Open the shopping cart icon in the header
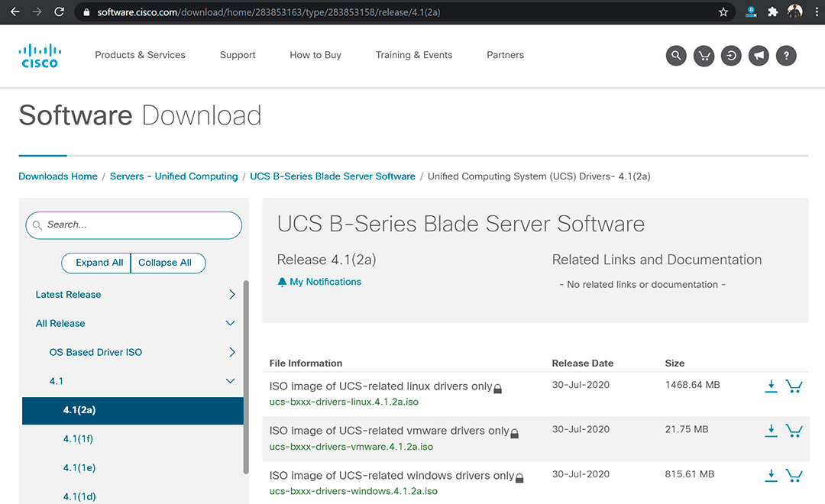This screenshot has height=504, width=825. click(704, 55)
